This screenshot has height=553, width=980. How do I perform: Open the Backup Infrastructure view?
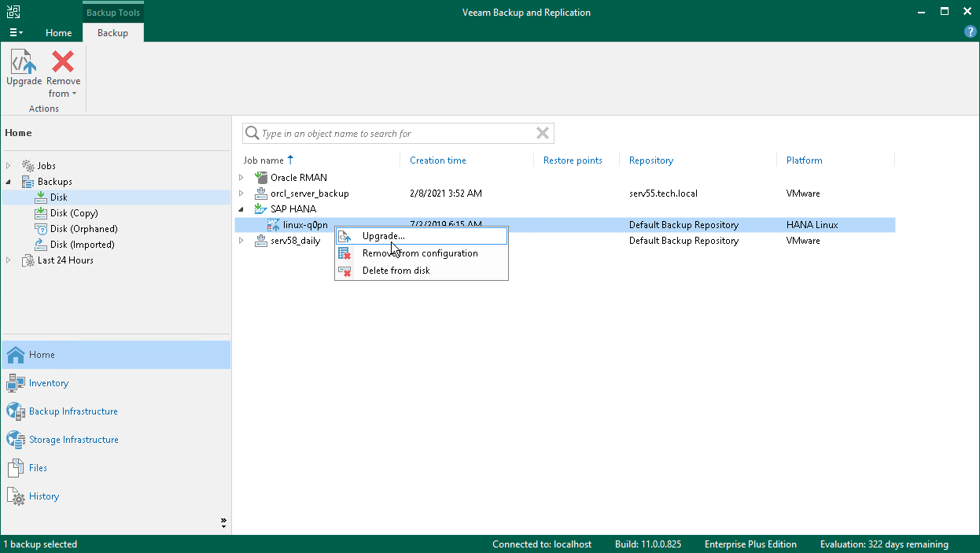(x=73, y=411)
